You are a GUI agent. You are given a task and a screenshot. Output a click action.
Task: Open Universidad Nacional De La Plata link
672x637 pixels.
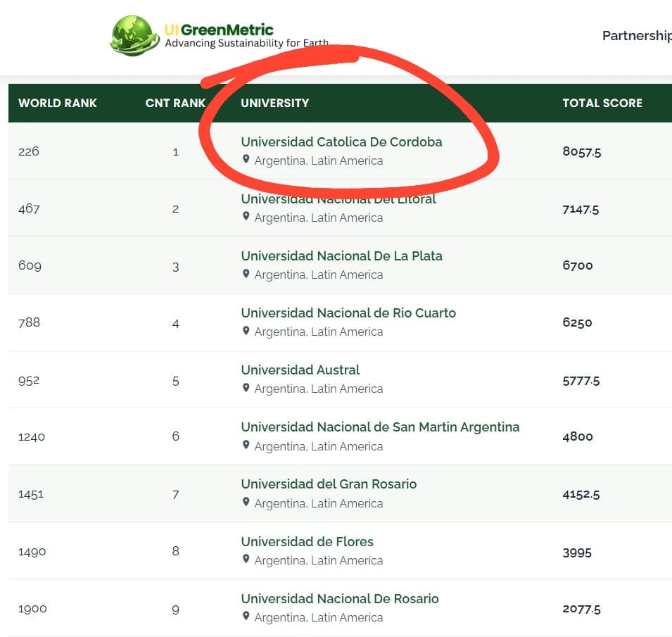[341, 256]
